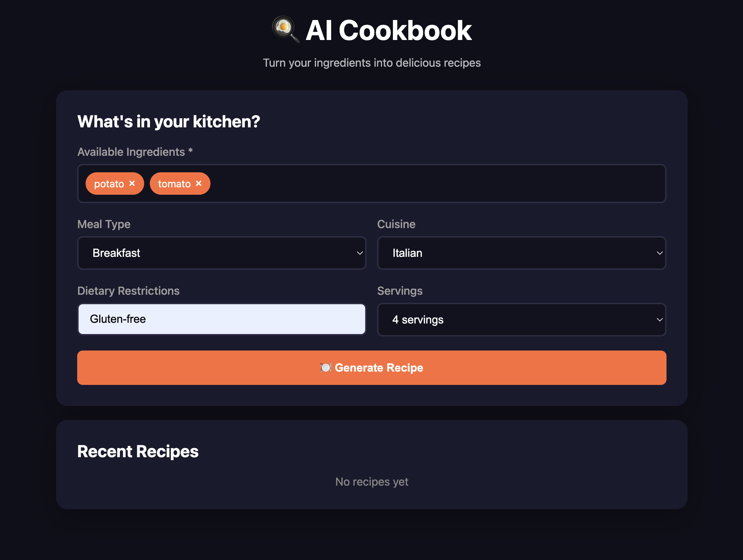Click the plate icon on Generate Recipe
Image resolution: width=743 pixels, height=560 pixels.
(x=326, y=368)
